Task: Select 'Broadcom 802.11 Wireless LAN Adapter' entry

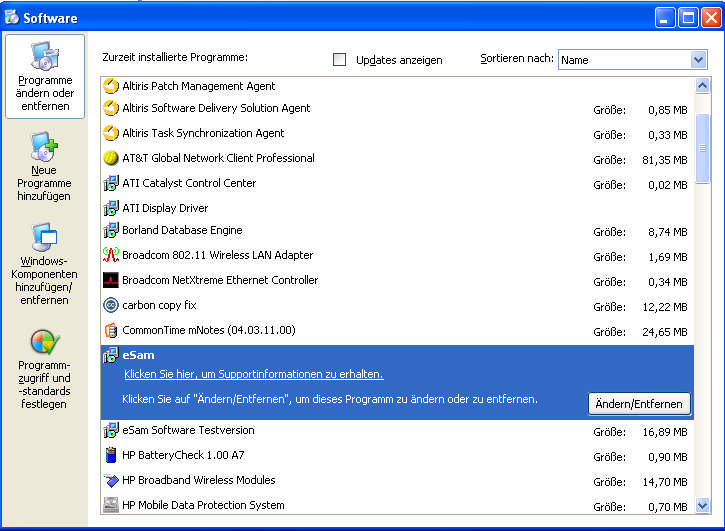Action: (x=397, y=255)
